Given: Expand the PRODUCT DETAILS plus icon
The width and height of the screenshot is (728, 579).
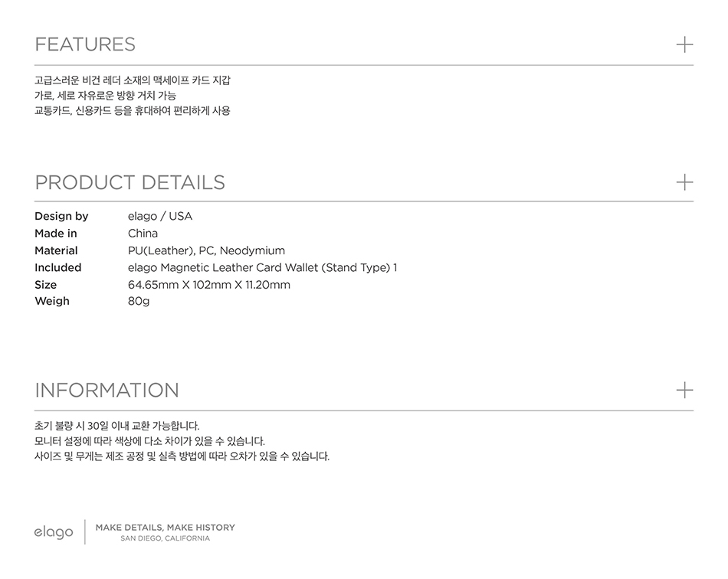Looking at the screenshot, I should click(x=684, y=182).
